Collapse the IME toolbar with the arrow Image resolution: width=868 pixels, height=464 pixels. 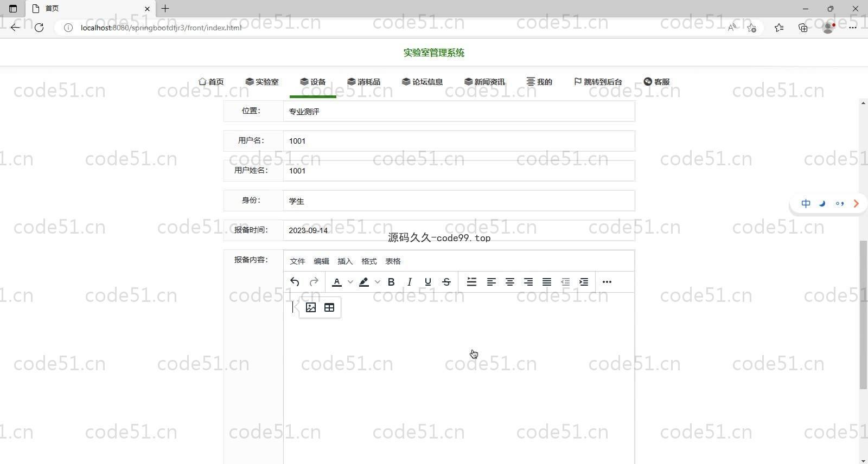[x=857, y=204]
